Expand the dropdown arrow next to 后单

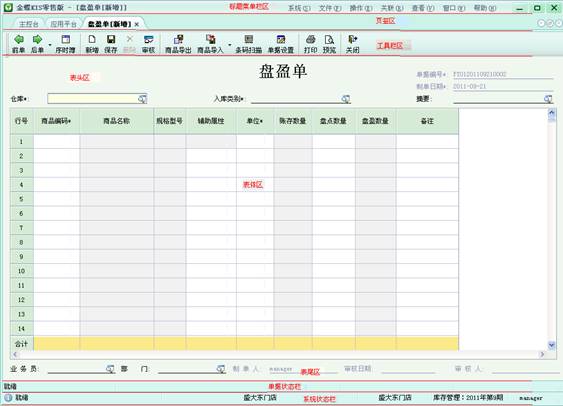click(50, 45)
